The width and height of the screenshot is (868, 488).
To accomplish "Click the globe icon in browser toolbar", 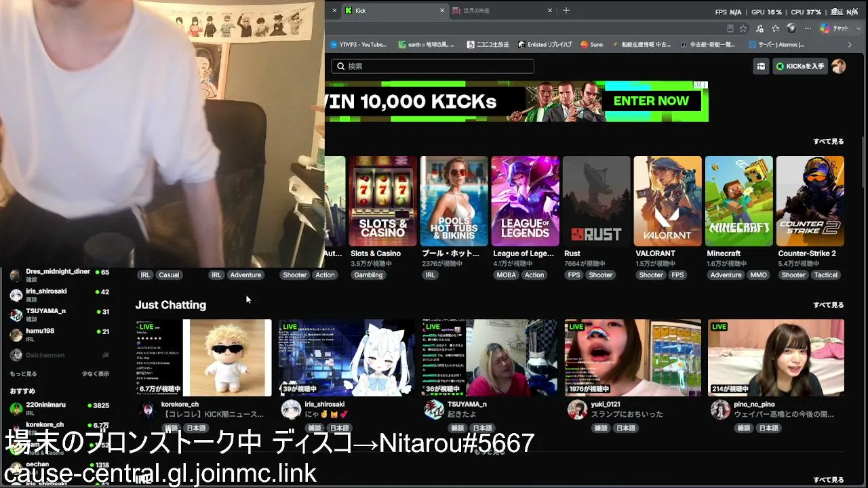I will tap(791, 28).
